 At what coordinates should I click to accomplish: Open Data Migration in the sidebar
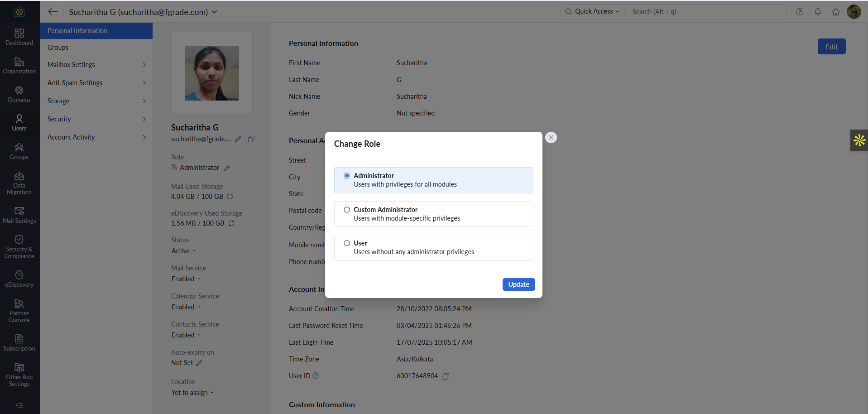pos(19,183)
